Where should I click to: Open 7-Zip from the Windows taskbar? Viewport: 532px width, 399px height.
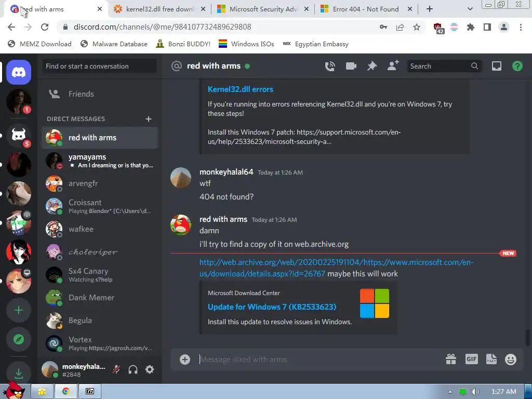coord(89,391)
